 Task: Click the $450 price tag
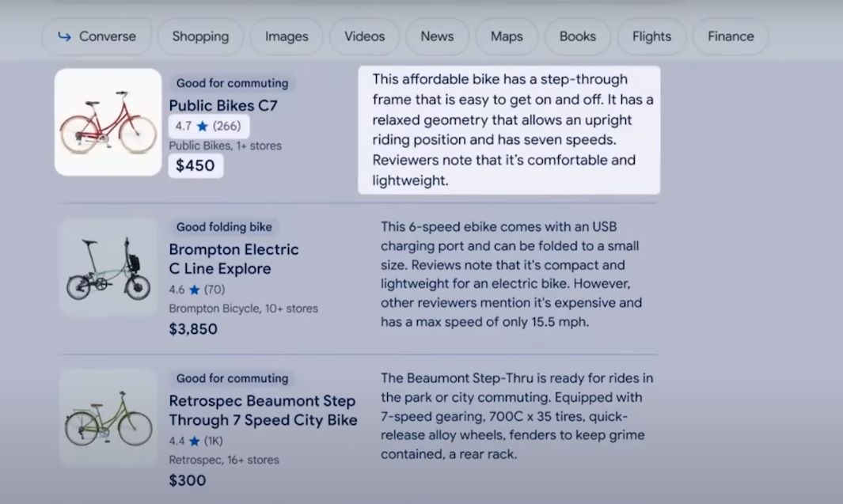point(196,165)
